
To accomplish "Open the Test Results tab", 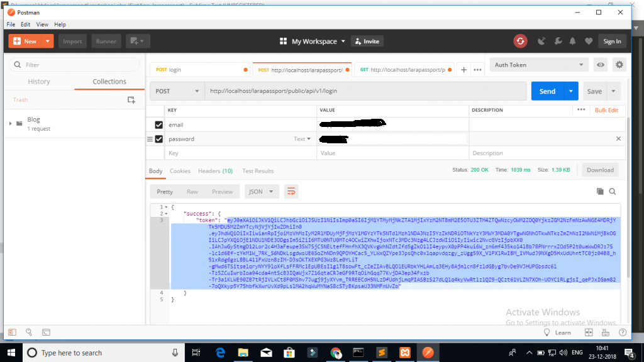I will click(x=258, y=171).
